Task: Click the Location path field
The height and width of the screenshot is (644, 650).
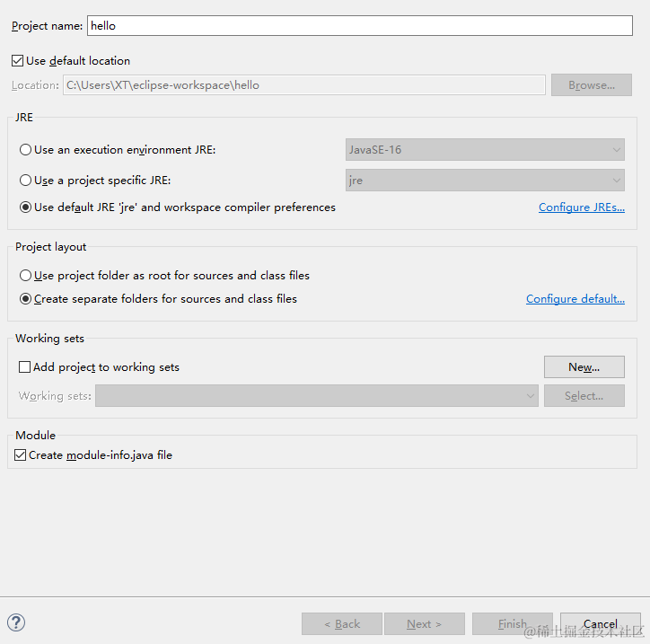Action: 304,85
